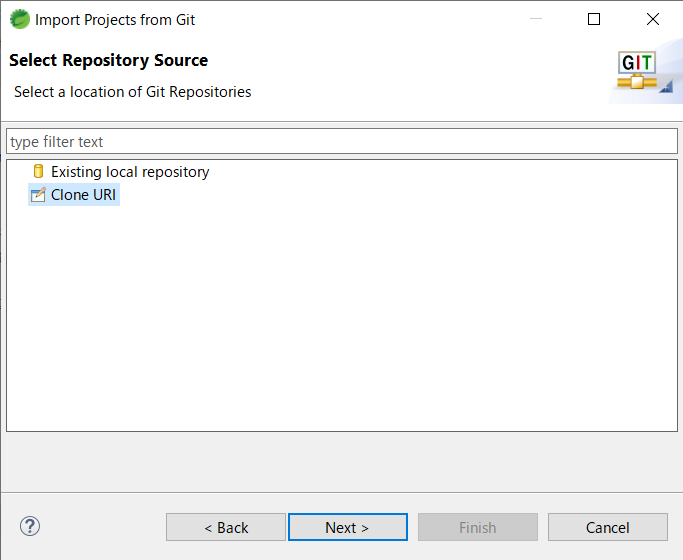Focus the type filter text field
Image resolution: width=683 pixels, height=560 pixels.
point(341,142)
